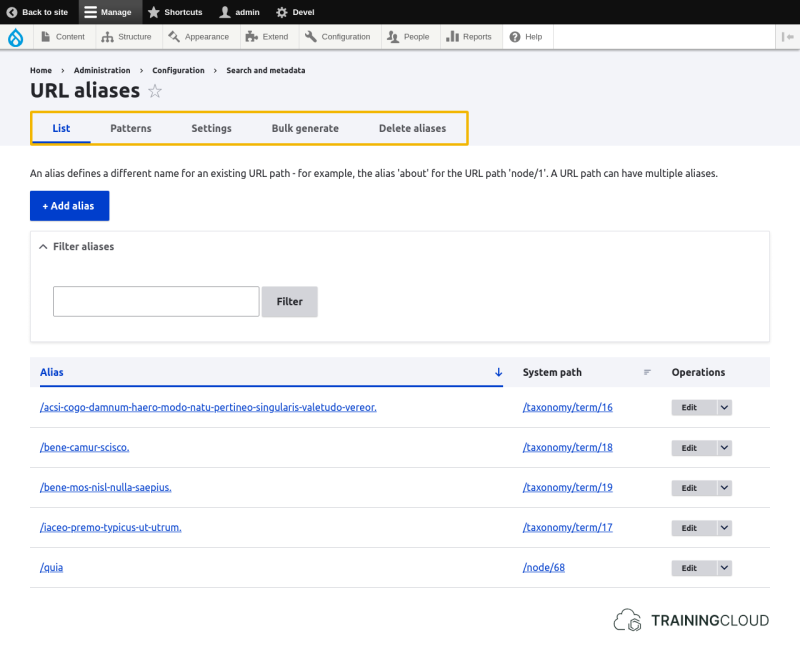Open the Extend puzzle menu
This screenshot has height=663, width=800.
click(267, 37)
